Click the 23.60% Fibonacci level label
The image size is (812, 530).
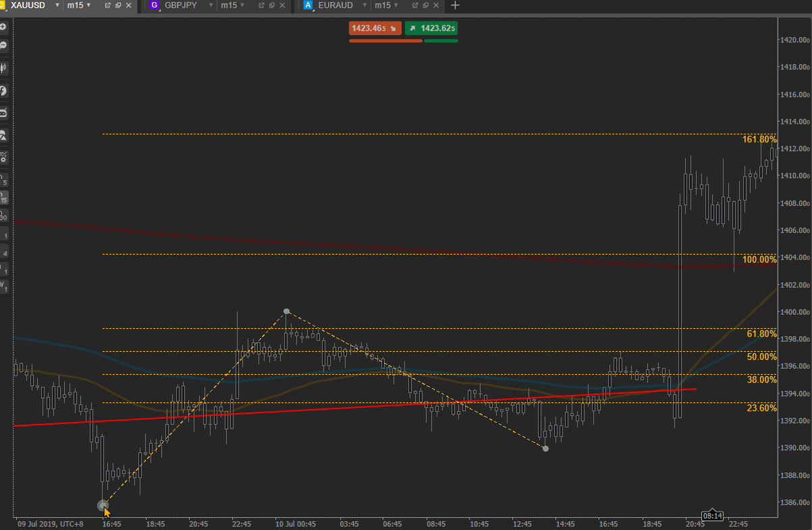[x=762, y=408]
